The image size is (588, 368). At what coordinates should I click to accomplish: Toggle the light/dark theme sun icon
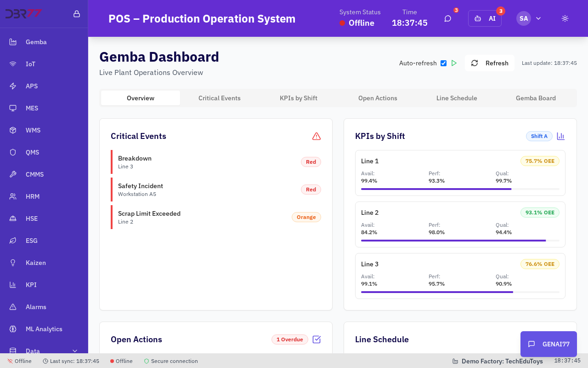pos(565,18)
